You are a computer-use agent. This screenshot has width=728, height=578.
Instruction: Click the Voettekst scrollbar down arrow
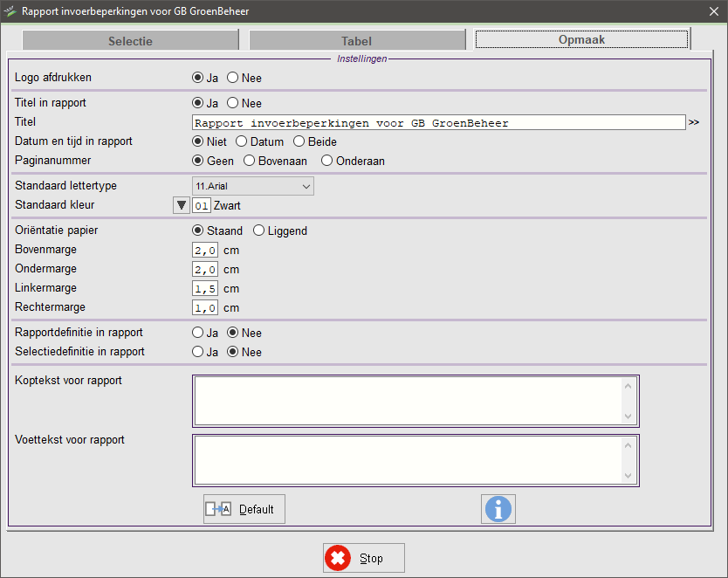point(628,476)
